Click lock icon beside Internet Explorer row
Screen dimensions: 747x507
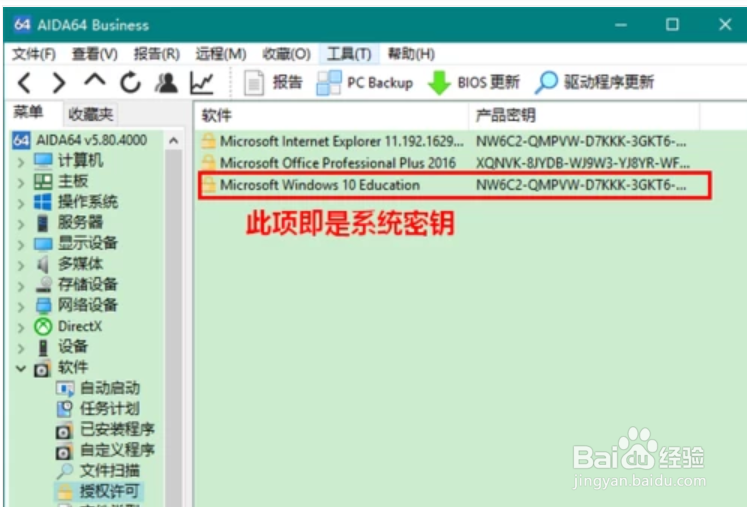[208, 141]
